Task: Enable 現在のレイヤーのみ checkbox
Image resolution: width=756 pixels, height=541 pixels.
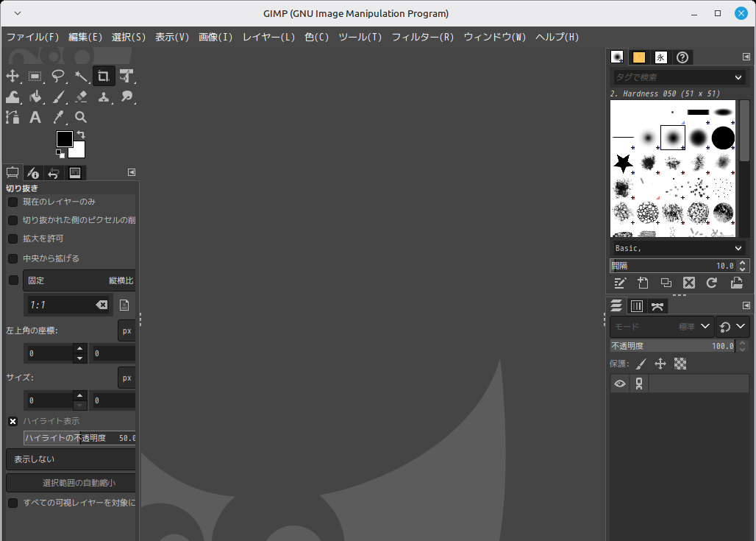Action: tap(13, 202)
